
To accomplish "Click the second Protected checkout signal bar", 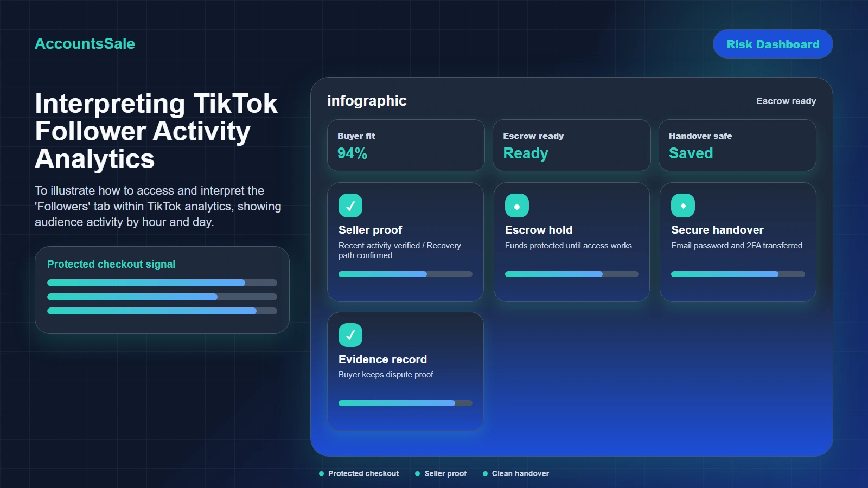I will [162, 297].
